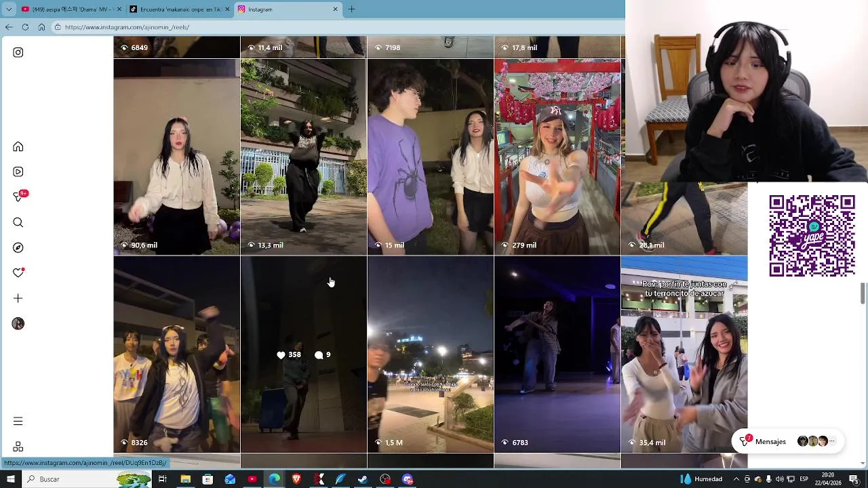The height and width of the screenshot is (488, 868).
Task: Close the aespa Drama MV tab
Action: pyautogui.click(x=119, y=9)
